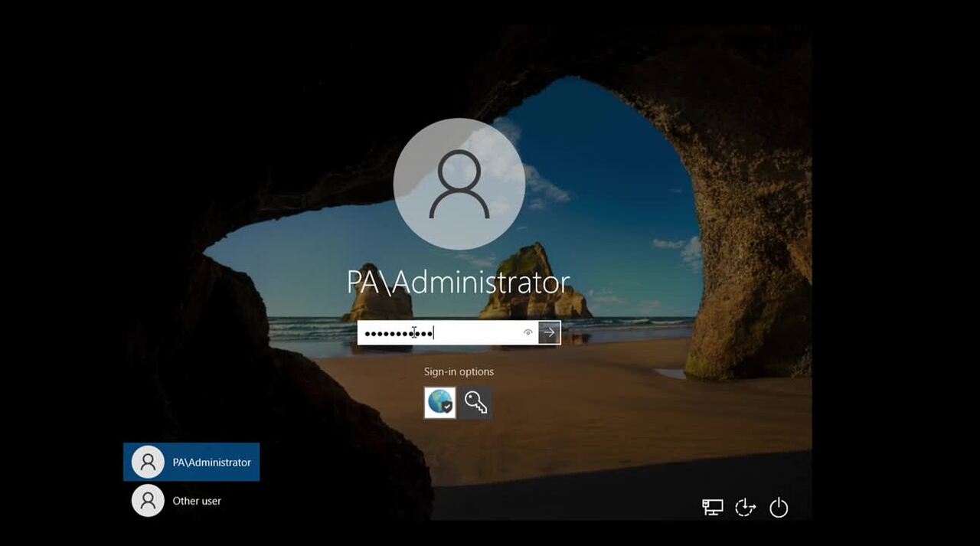Place cursor at end of password text
The height and width of the screenshot is (546, 980).
coord(434,333)
